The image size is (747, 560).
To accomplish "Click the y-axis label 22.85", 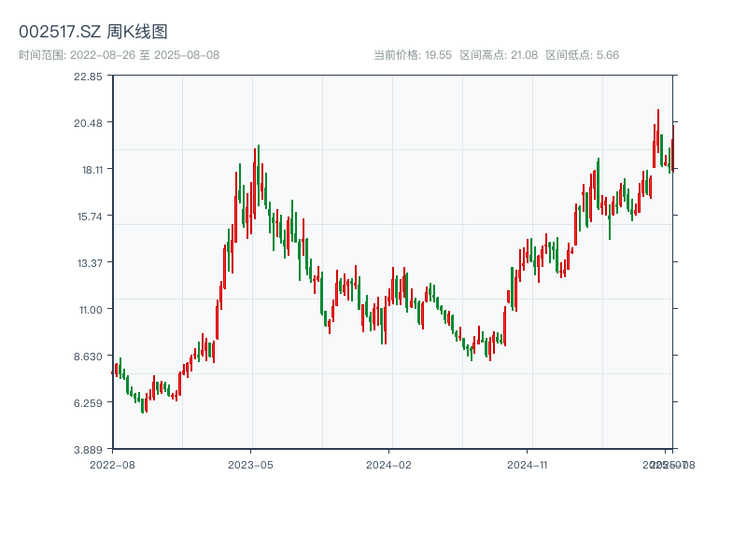I will coord(88,77).
